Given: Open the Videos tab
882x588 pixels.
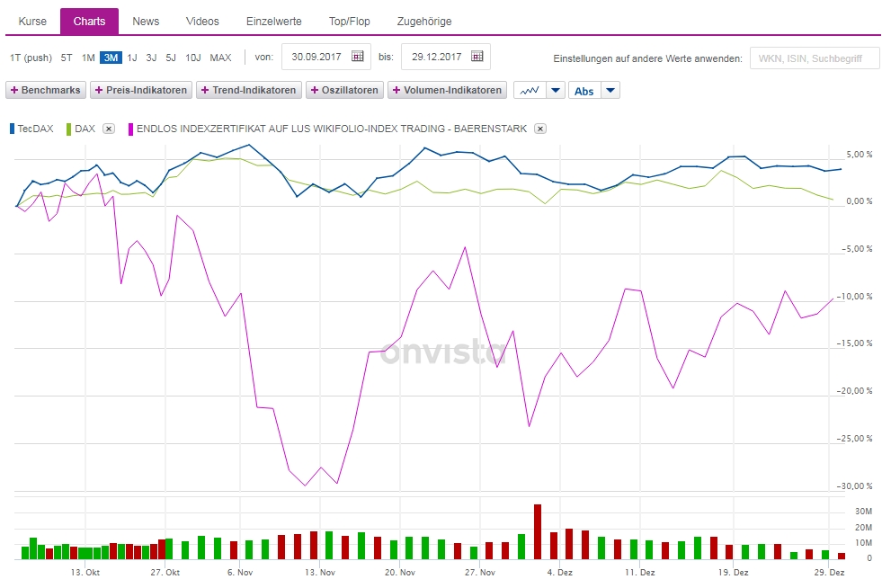Looking at the screenshot, I should pos(202,22).
